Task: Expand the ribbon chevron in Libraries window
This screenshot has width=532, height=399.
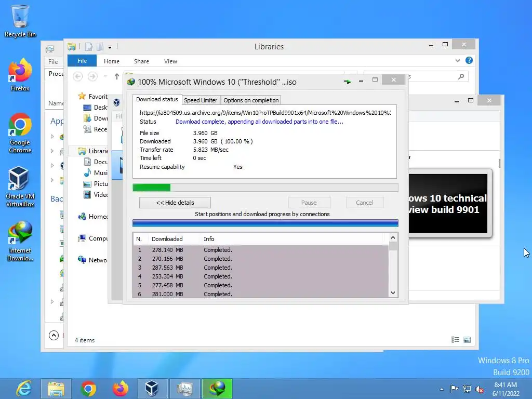Action: (x=457, y=61)
